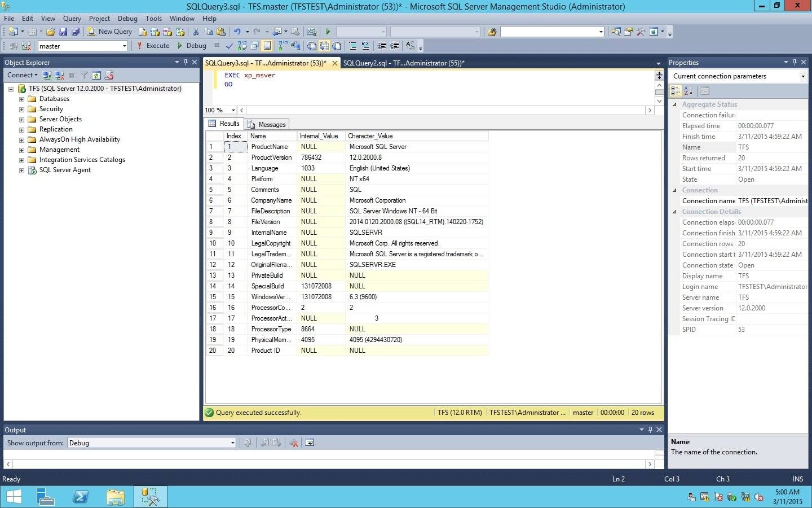Click the Paste clipboard icon
The image size is (812, 508).
pyautogui.click(x=221, y=32)
